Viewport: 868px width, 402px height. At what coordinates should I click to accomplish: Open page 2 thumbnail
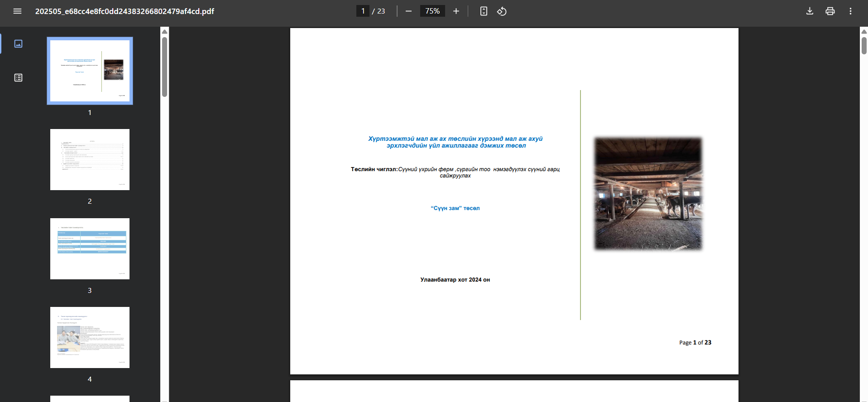(90, 159)
